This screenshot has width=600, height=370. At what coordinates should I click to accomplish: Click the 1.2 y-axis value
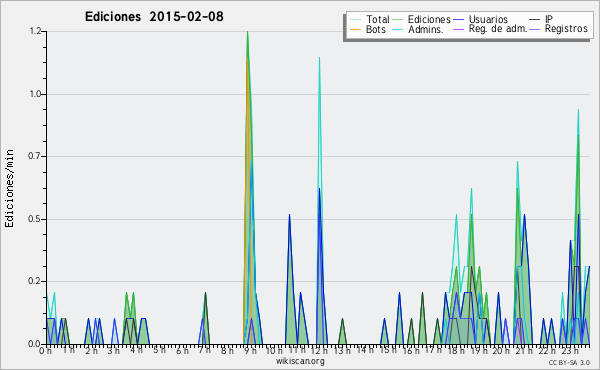[x=35, y=31]
